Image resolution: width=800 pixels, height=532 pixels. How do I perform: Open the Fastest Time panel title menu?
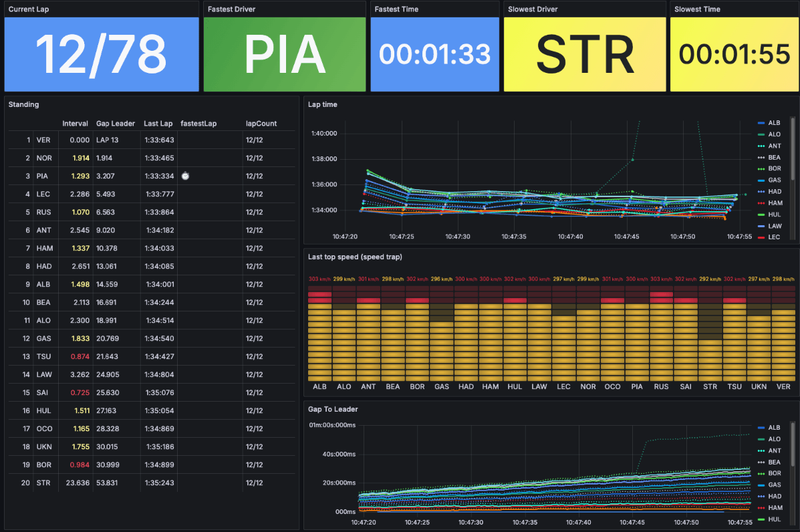[x=396, y=9]
